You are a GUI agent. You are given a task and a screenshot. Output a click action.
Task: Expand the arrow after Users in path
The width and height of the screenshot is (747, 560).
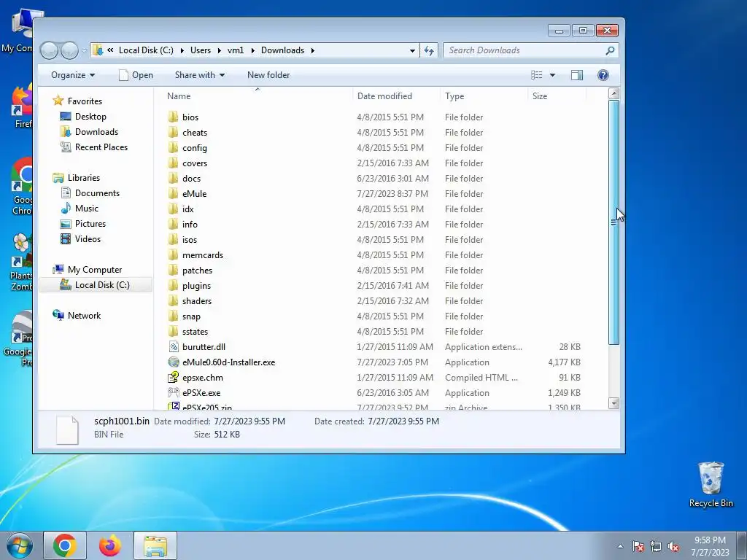click(220, 50)
